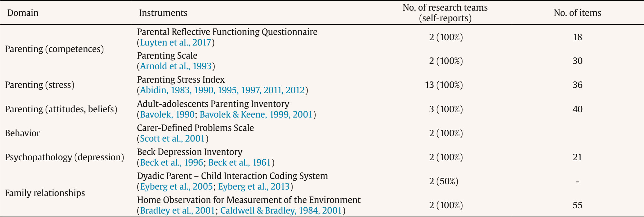Click the No. of research teams header
This screenshot has height=217, width=644.
click(445, 13)
